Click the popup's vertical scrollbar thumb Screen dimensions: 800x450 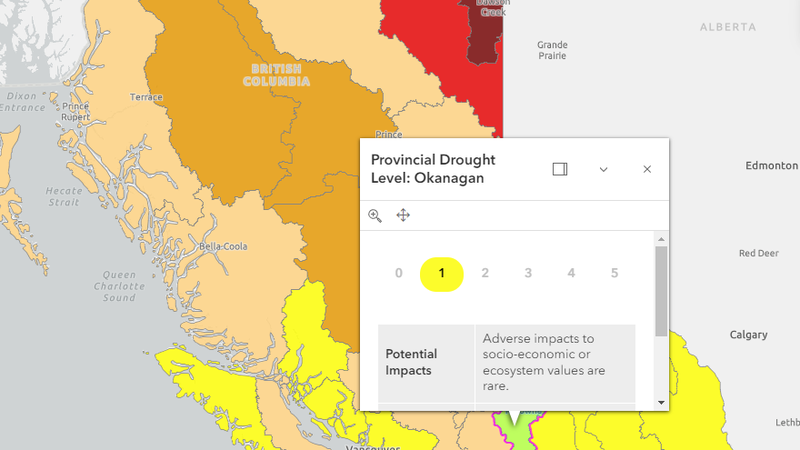click(661, 290)
